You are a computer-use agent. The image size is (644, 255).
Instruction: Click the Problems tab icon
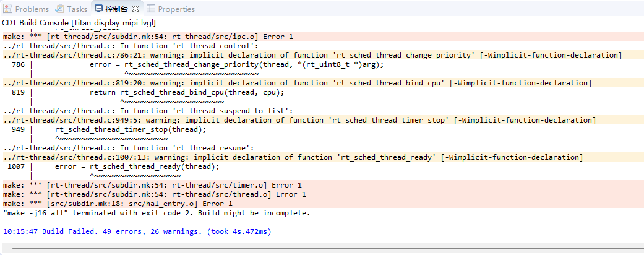[7, 9]
